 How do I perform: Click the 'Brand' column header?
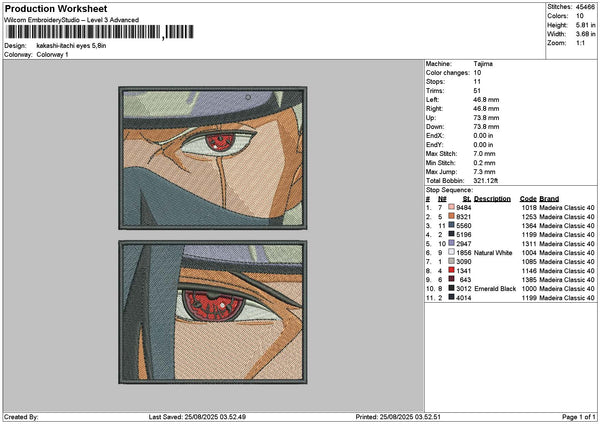click(x=549, y=199)
